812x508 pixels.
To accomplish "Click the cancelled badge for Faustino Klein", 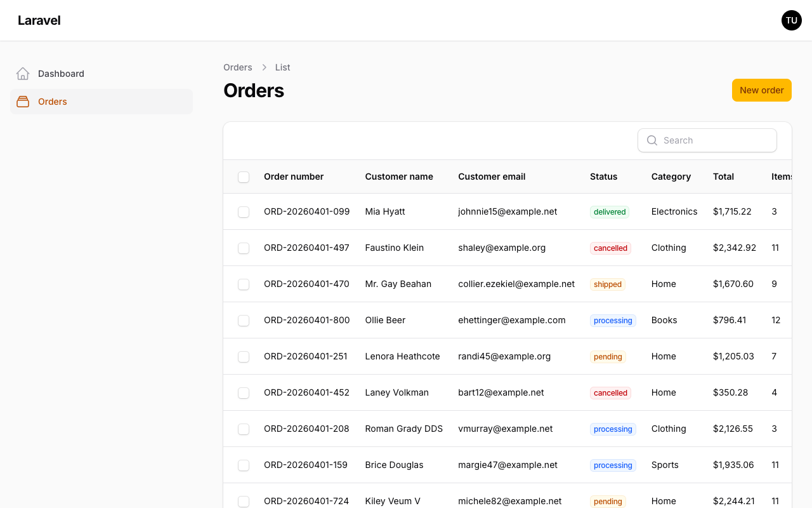I will pyautogui.click(x=610, y=248).
